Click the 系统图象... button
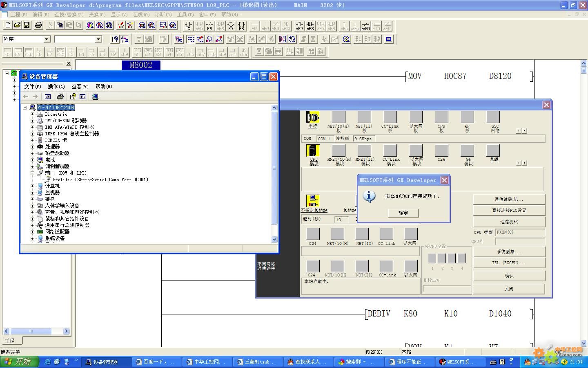The width and height of the screenshot is (588, 368). [x=509, y=252]
